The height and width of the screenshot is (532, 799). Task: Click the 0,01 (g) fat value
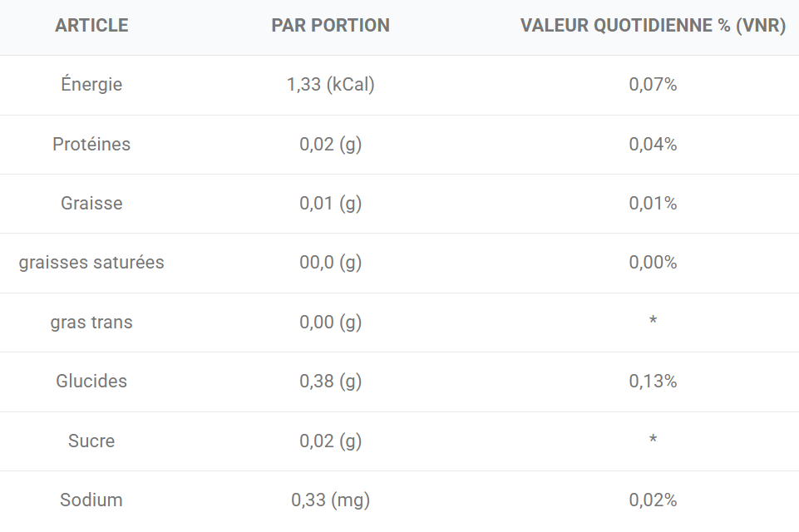(x=330, y=204)
